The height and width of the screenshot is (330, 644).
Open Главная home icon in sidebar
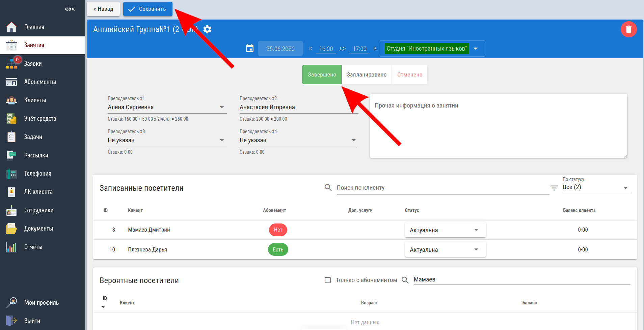11,27
